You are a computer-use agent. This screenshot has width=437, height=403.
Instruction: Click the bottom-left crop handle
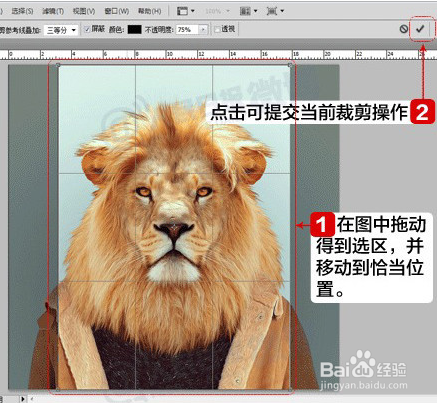pyautogui.click(x=58, y=389)
